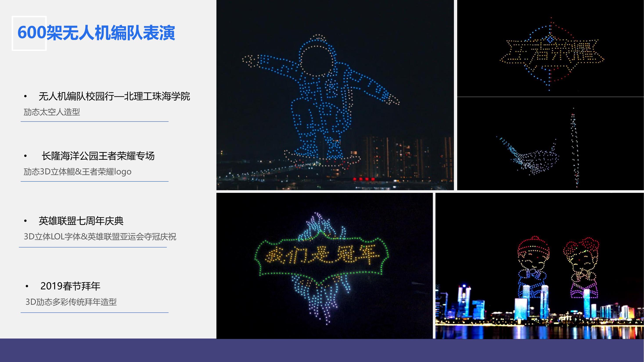This screenshot has width=644, height=362.
Task: Click the heading 2019春节拜年
Action: click(70, 286)
